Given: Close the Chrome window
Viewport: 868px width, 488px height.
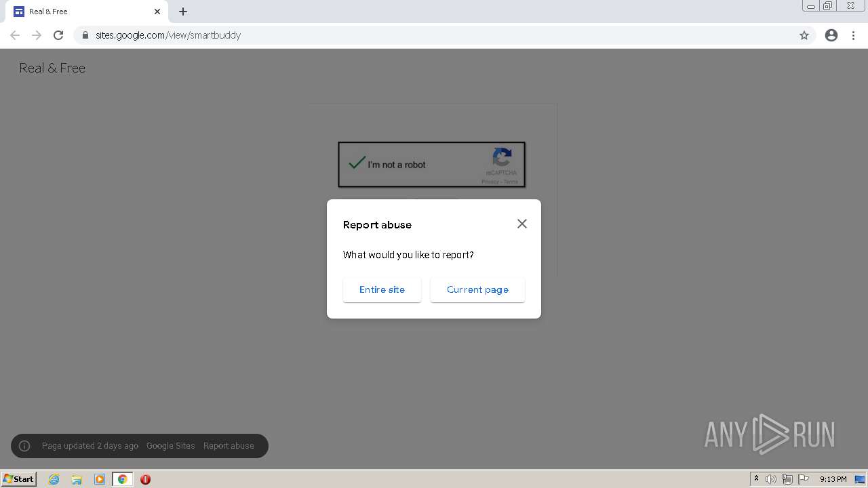Looking at the screenshot, I should (850, 6).
